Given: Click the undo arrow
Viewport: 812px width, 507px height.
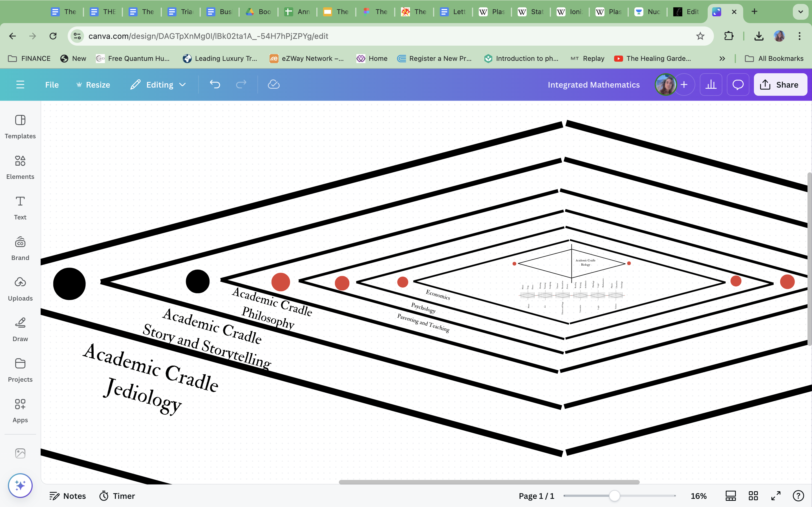Looking at the screenshot, I should pos(215,84).
